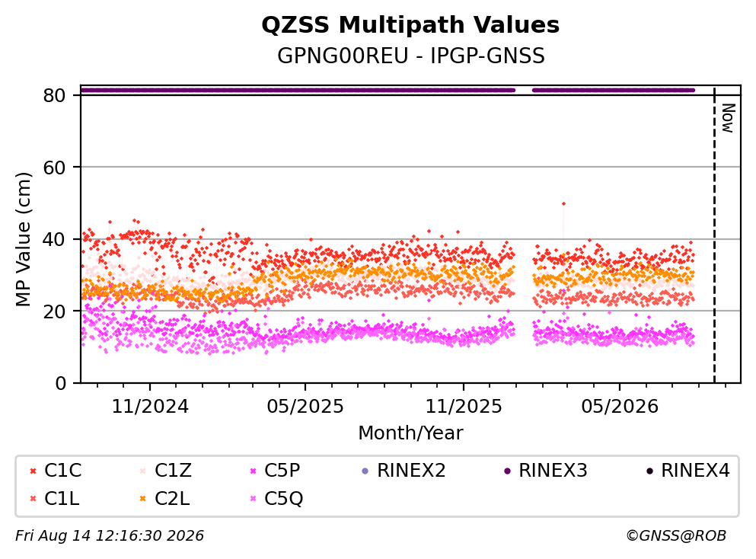Click the 'C5P' legend label
Image resolution: width=756 pixels, height=559 pixels.
point(282,470)
